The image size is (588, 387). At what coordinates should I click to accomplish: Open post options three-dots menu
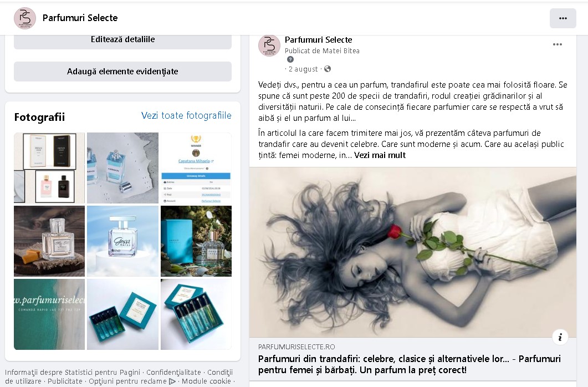pos(558,44)
